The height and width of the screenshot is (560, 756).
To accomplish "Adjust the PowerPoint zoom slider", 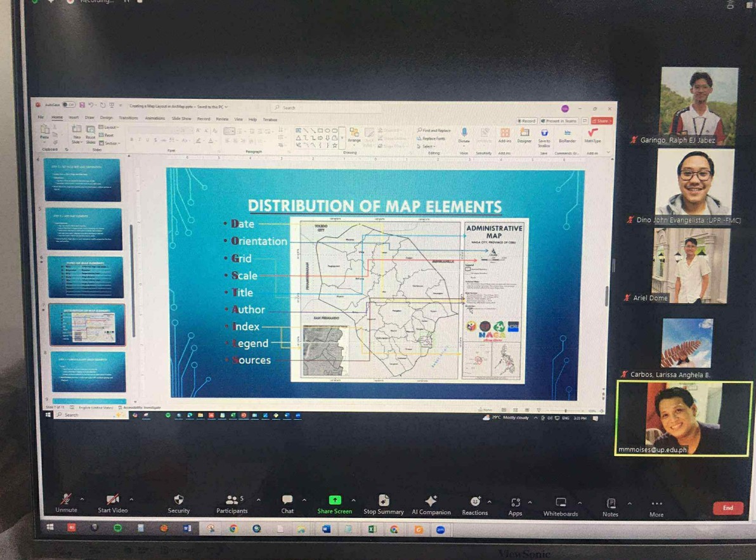I will [566, 410].
